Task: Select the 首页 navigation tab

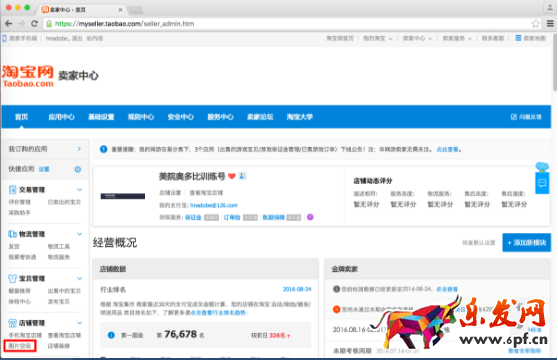Action: (x=21, y=117)
